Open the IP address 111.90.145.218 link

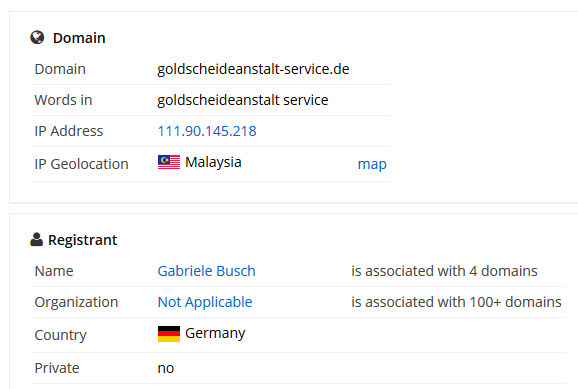[207, 131]
